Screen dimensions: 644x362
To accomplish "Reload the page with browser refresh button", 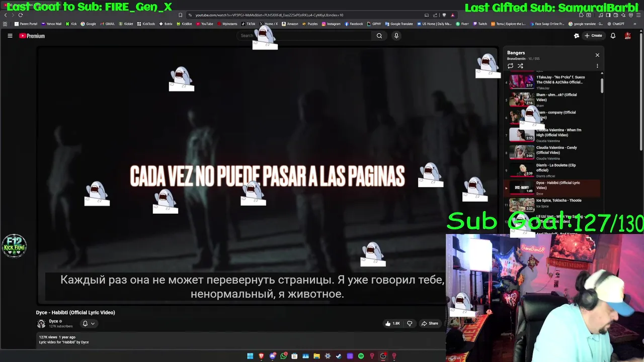I will (x=21, y=15).
